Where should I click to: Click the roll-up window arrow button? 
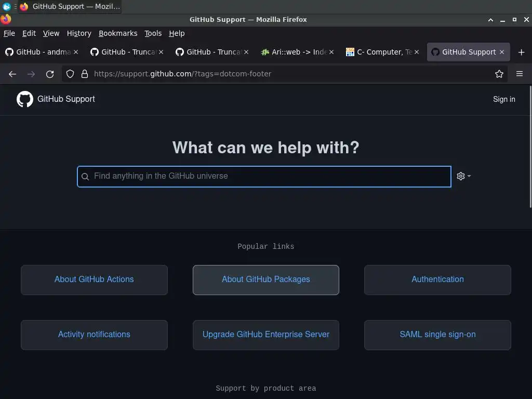(x=490, y=20)
